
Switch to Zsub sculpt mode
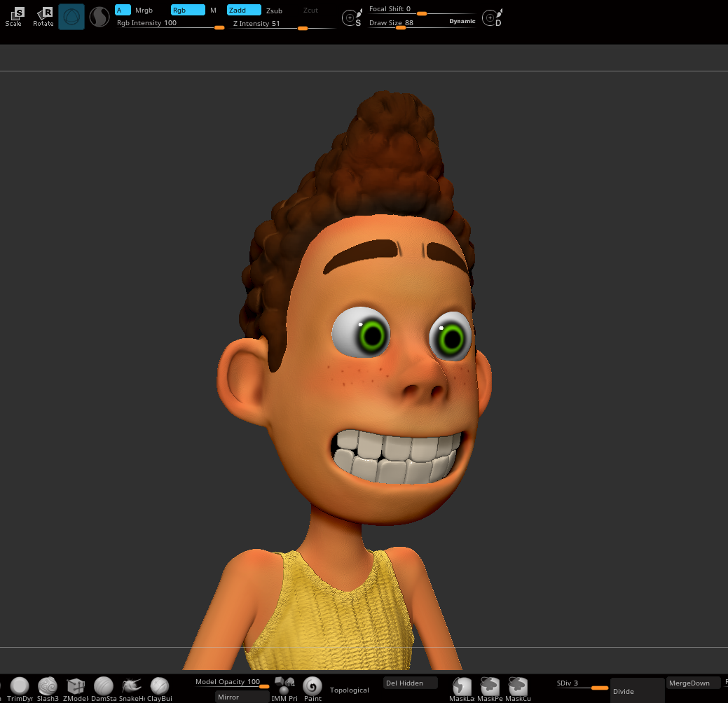pos(274,11)
